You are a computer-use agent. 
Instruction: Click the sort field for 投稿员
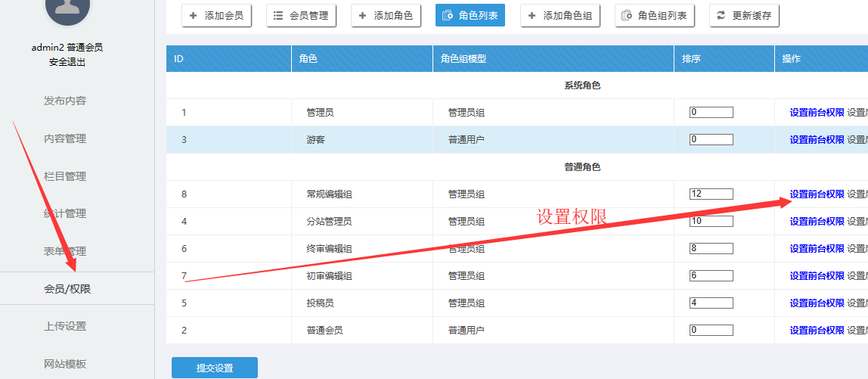point(711,303)
